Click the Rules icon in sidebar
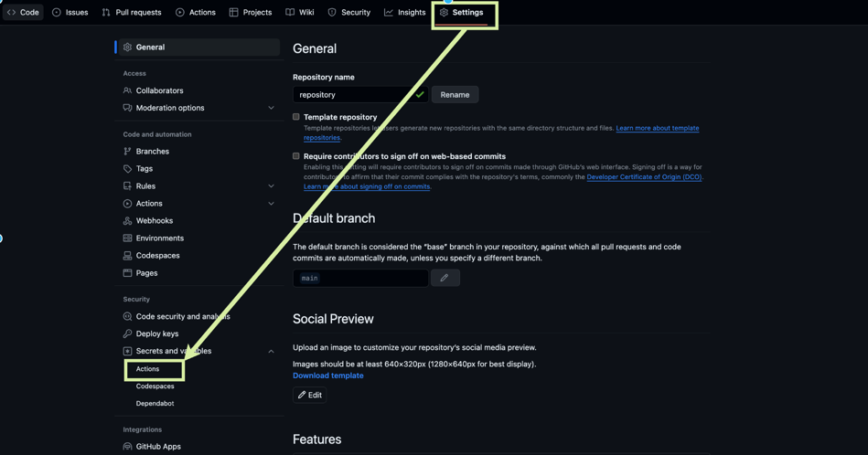Screen dimensions: 868x455 pos(127,185)
